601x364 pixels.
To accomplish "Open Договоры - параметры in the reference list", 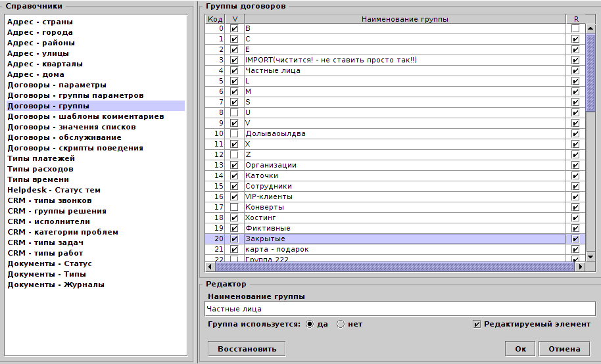I will coord(57,85).
